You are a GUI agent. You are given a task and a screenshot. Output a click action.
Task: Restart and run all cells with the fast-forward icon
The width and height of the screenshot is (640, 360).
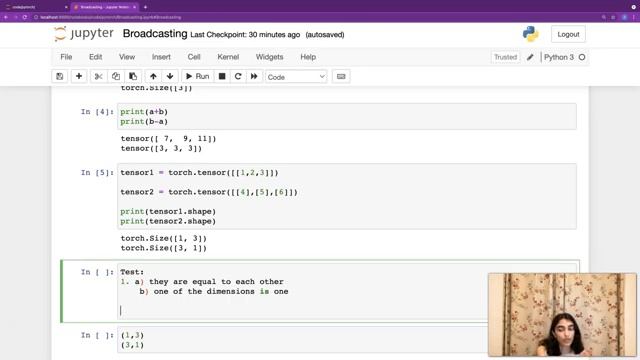254,76
